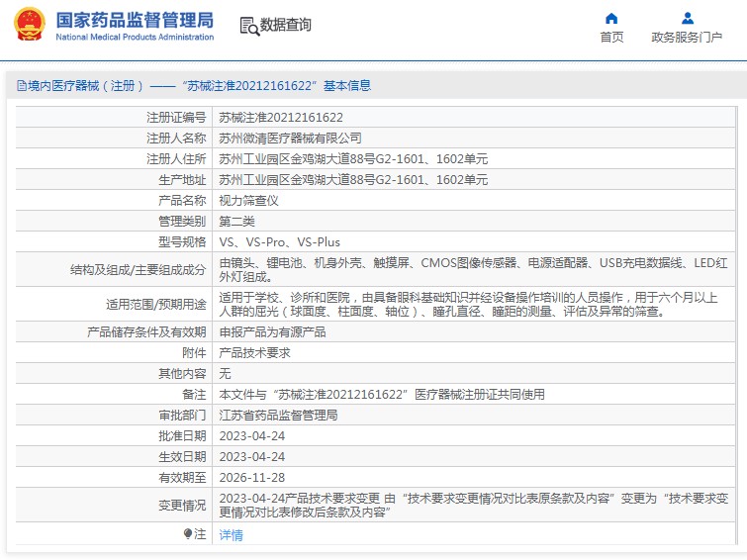
Task: Open the 数据查询 heading text
Action: coord(285,26)
